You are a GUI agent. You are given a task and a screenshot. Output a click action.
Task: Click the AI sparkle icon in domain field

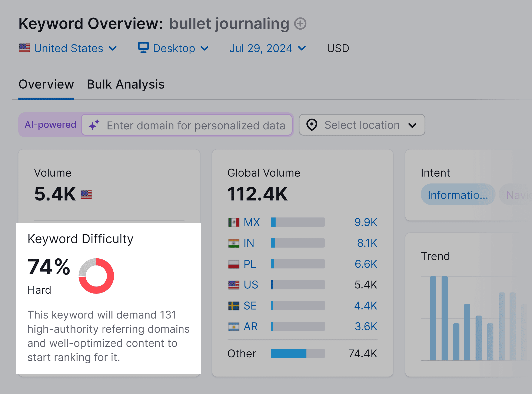click(x=94, y=125)
